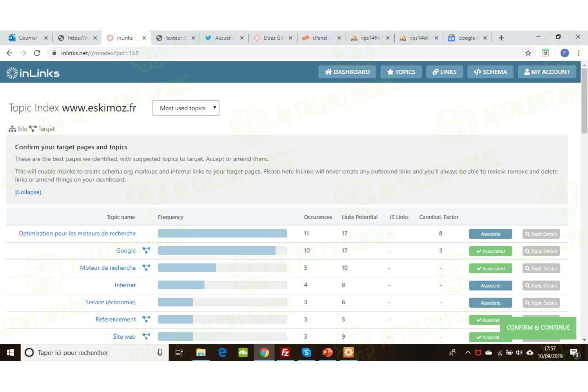The image size is (588, 392).
Task: Click the browser address bar URL
Action: pyautogui.click(x=100, y=53)
